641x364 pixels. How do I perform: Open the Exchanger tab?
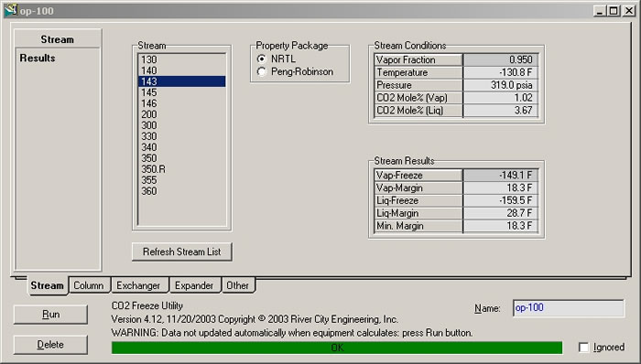[x=138, y=285]
